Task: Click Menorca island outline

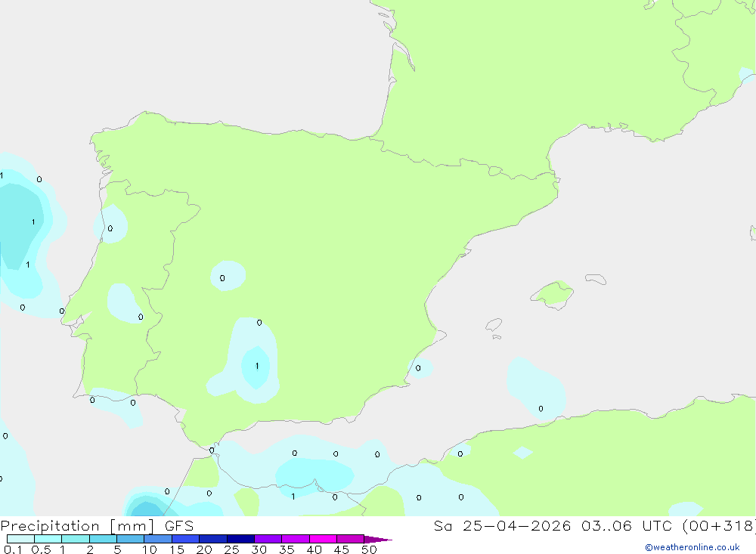Action: click(x=596, y=279)
